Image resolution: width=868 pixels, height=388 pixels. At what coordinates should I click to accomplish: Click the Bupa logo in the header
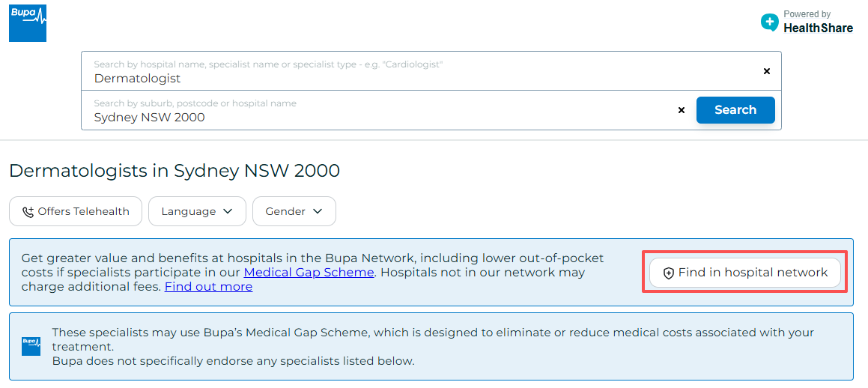coord(28,23)
